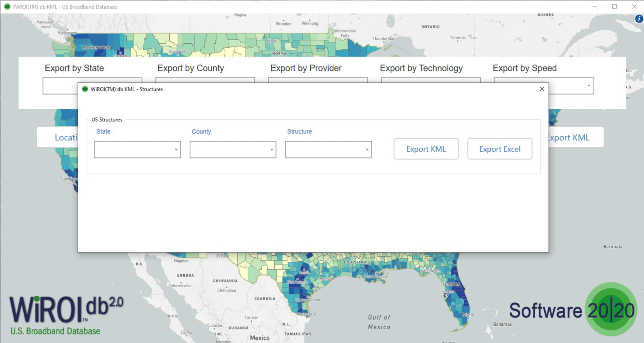Click the Software 20|20 logo
This screenshot has height=343, width=644.
coord(573,310)
